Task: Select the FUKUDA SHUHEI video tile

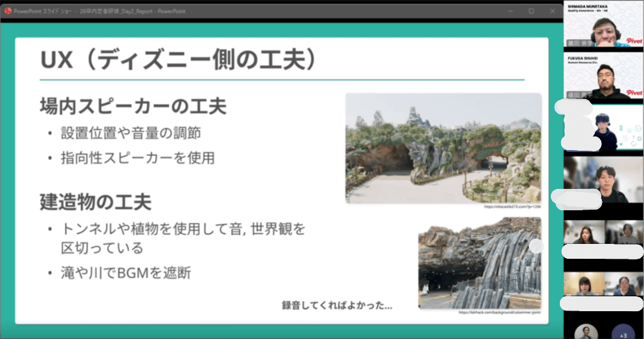Action: pos(604,79)
